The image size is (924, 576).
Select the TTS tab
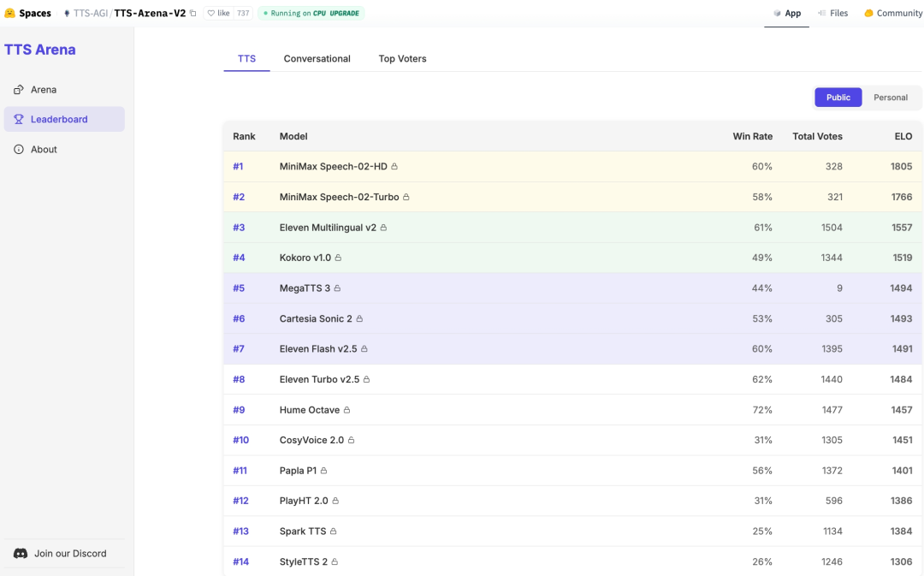pyautogui.click(x=246, y=58)
